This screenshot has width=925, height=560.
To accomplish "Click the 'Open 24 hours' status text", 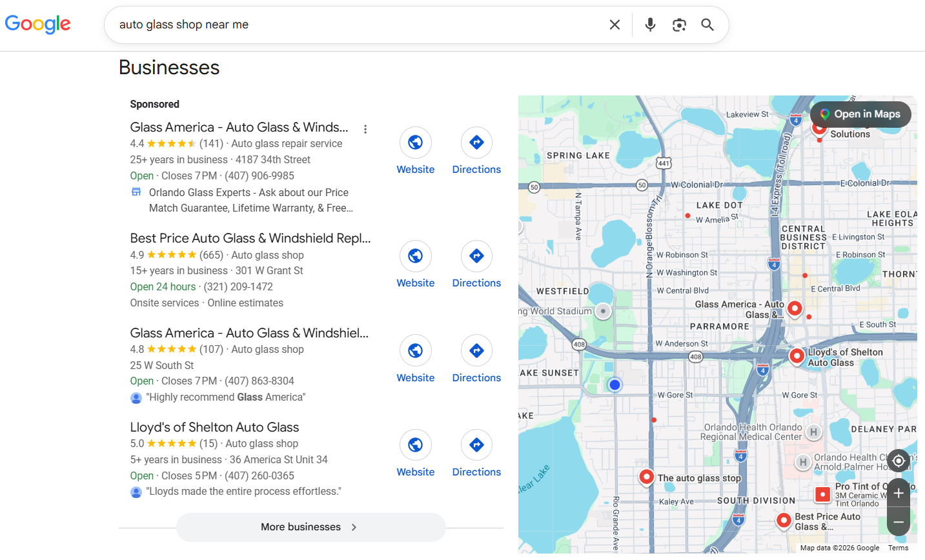I will click(163, 286).
